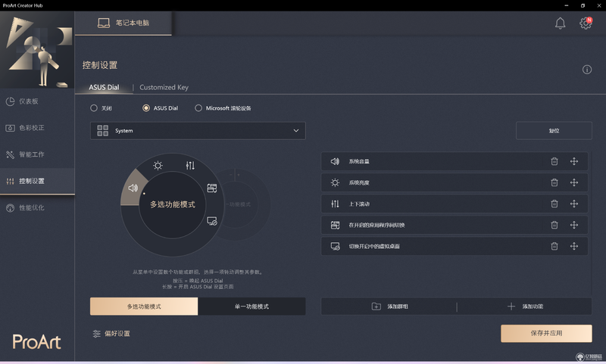
Task: Switch to 多选功能模式 button
Action: (x=144, y=306)
